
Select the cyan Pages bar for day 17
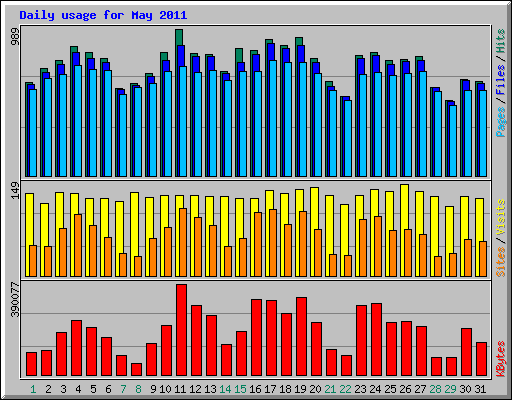click(273, 118)
